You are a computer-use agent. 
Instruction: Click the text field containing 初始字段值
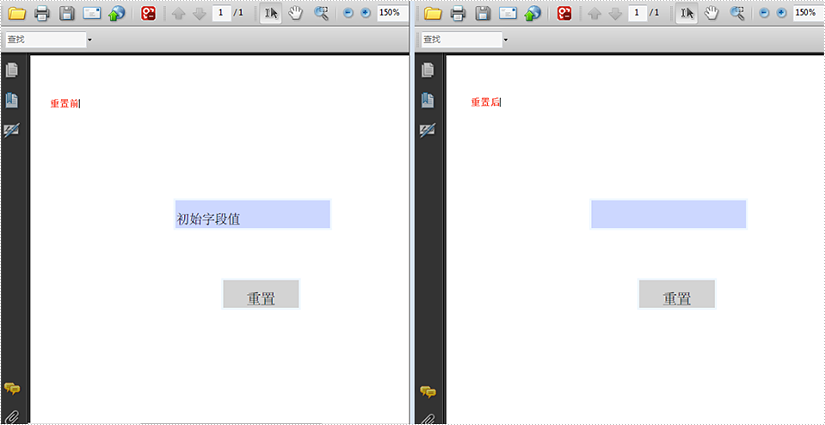pos(252,215)
